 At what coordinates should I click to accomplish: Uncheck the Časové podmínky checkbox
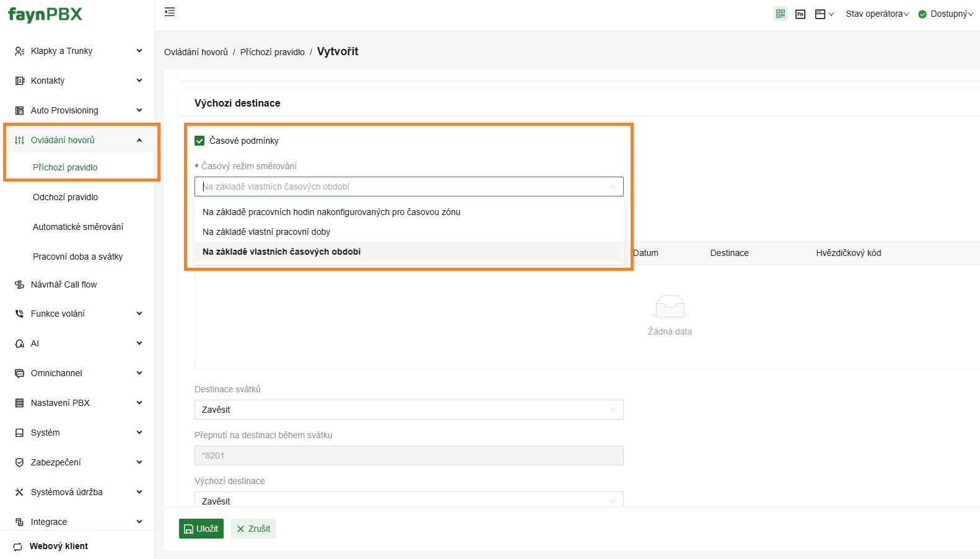pos(199,141)
